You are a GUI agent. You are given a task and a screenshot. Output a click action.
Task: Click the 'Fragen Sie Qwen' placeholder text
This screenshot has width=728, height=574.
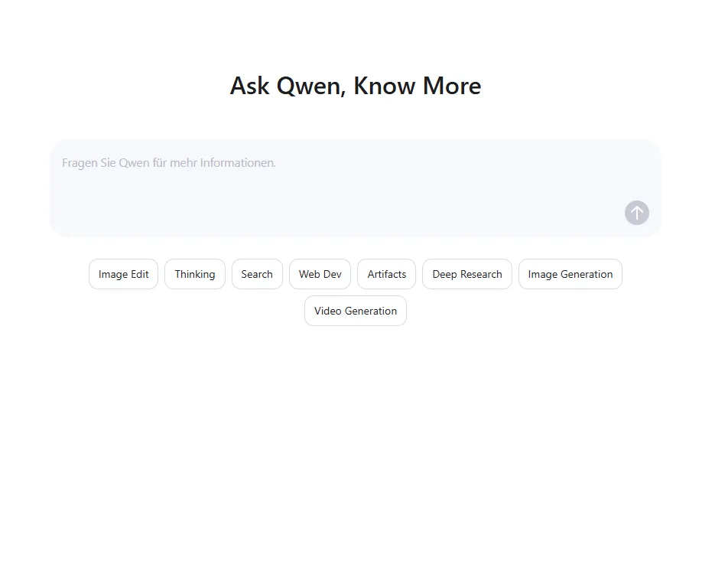point(169,163)
